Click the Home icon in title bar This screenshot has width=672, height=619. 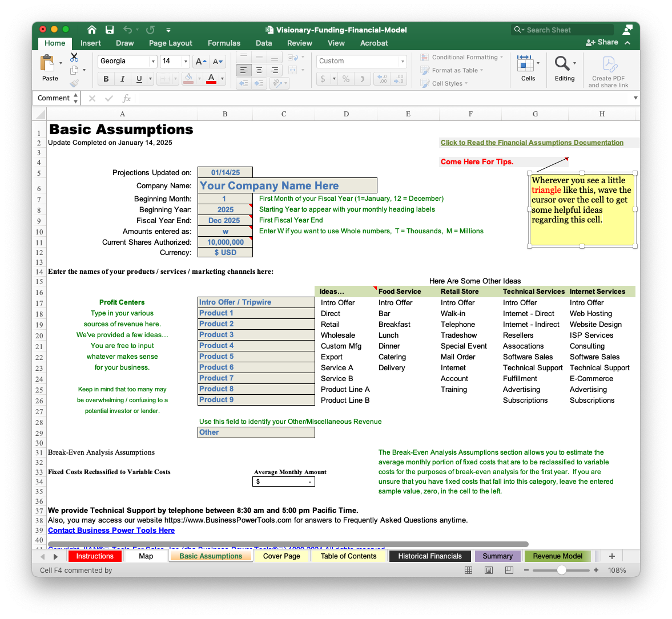point(92,30)
